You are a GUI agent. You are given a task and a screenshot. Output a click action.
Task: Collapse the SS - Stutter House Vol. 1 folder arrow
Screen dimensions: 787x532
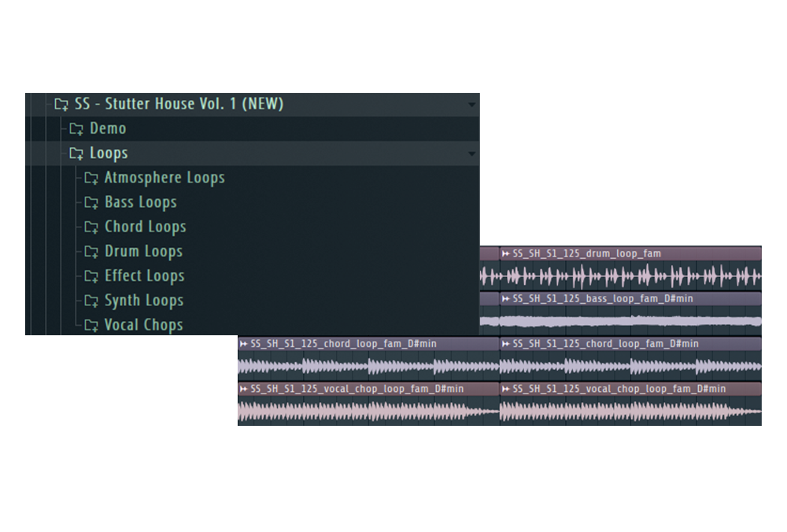click(471, 105)
